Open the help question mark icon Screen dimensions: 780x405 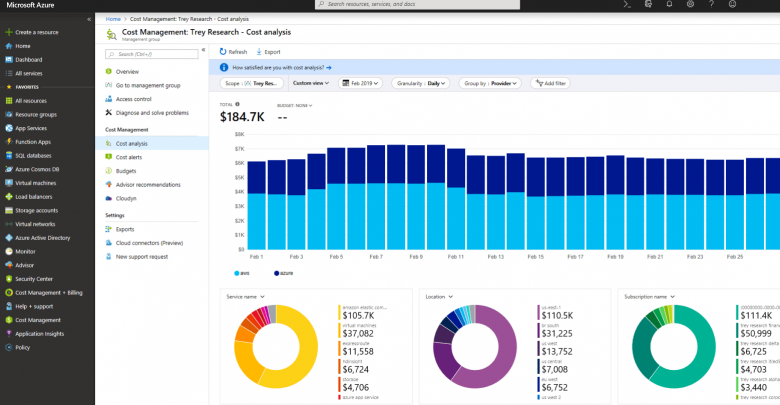pyautogui.click(x=711, y=4)
